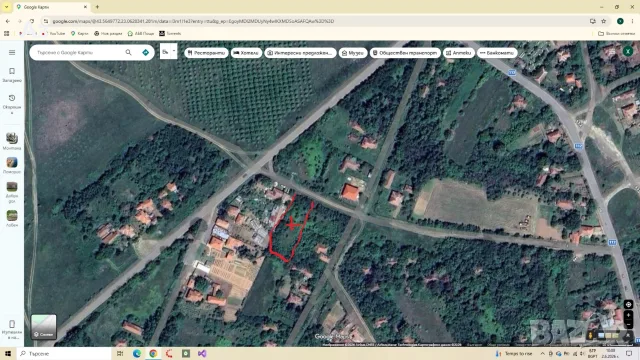The height and width of the screenshot is (360, 640).
Task: Select the Street View pegman icon
Action: pos(590,336)
